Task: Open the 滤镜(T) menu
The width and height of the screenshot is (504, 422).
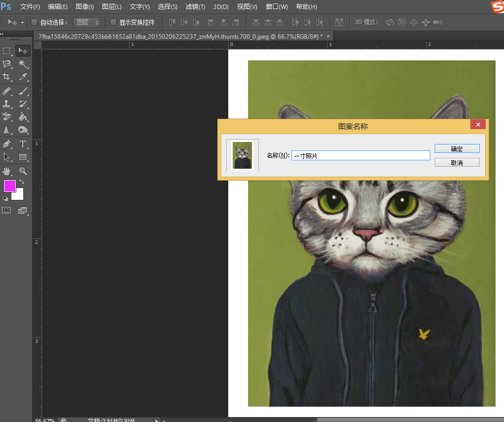Action: pos(195,7)
